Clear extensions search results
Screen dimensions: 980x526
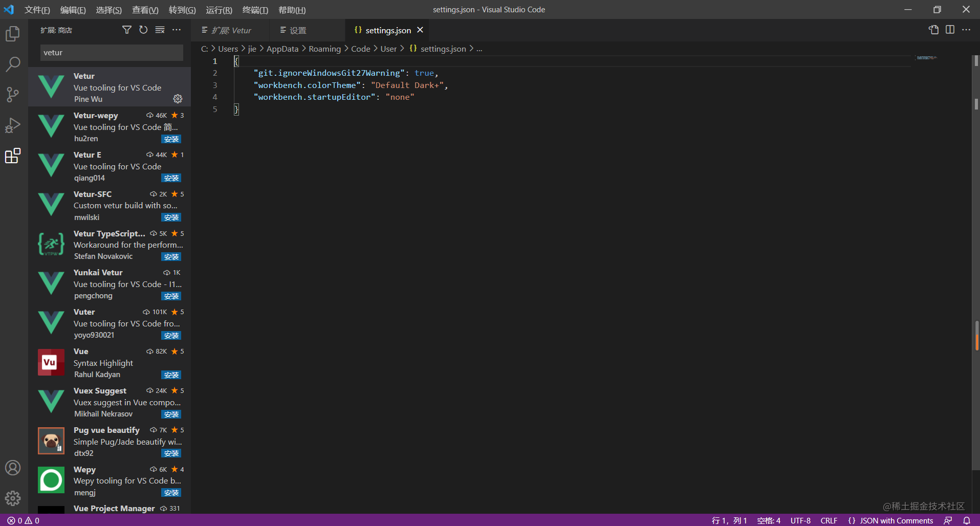(160, 30)
